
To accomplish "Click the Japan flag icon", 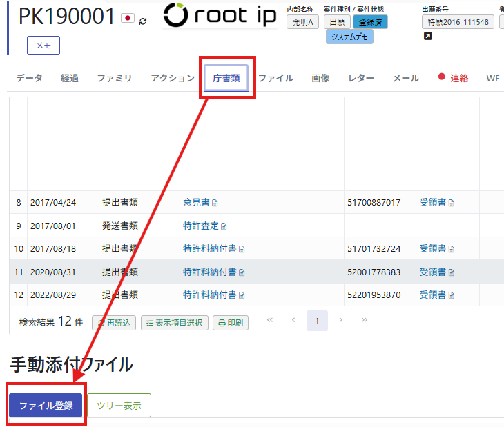I will click(x=127, y=19).
